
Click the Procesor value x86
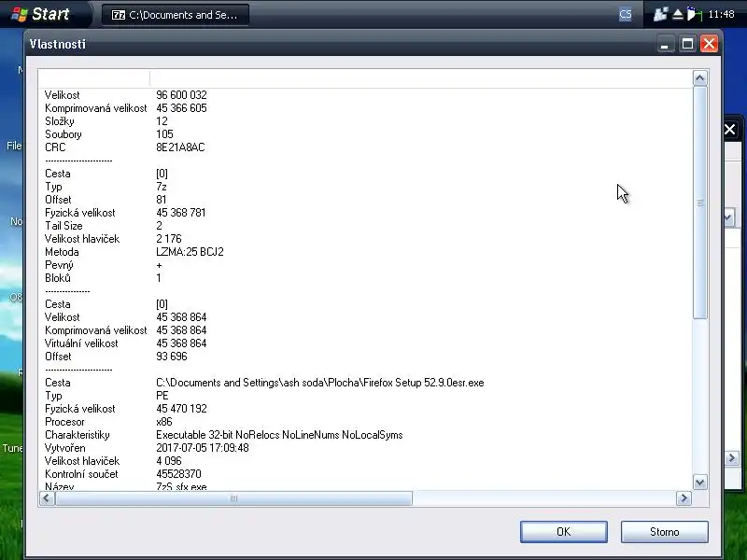164,422
